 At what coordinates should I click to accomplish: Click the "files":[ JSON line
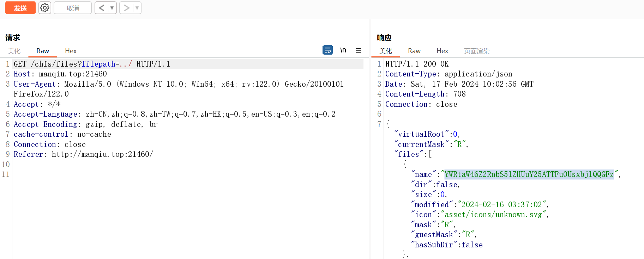pos(413,154)
